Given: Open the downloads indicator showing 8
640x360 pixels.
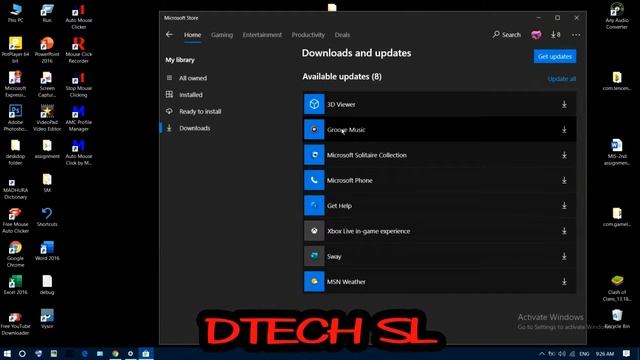Looking at the screenshot, I should point(556,35).
